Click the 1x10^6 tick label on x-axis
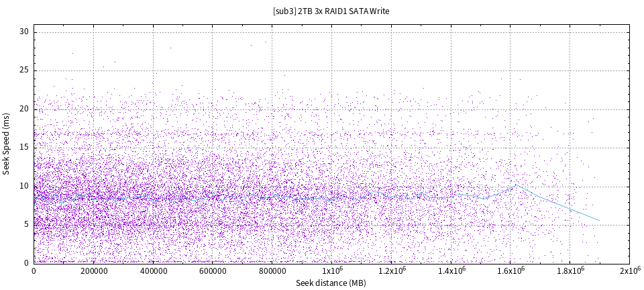Viewport: 644px width, 290px height. click(331, 270)
